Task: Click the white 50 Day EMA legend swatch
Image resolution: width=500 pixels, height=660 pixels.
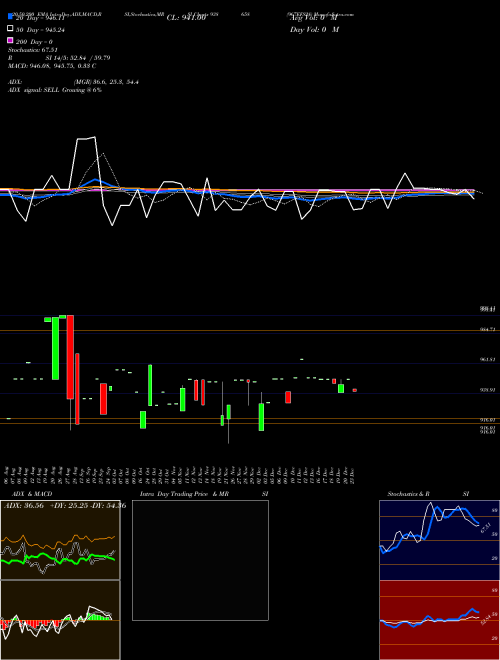Action: [11, 28]
